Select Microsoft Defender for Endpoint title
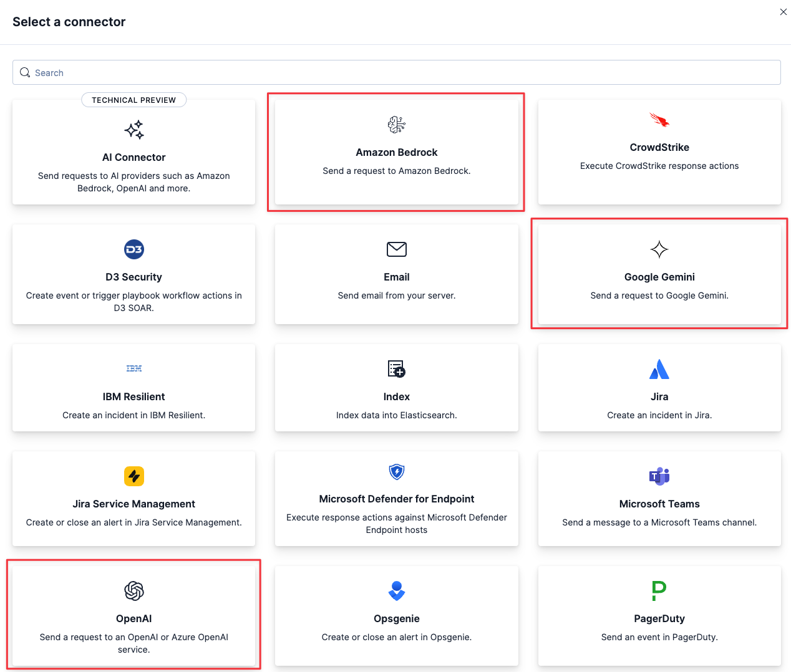This screenshot has height=672, width=791. [x=397, y=499]
